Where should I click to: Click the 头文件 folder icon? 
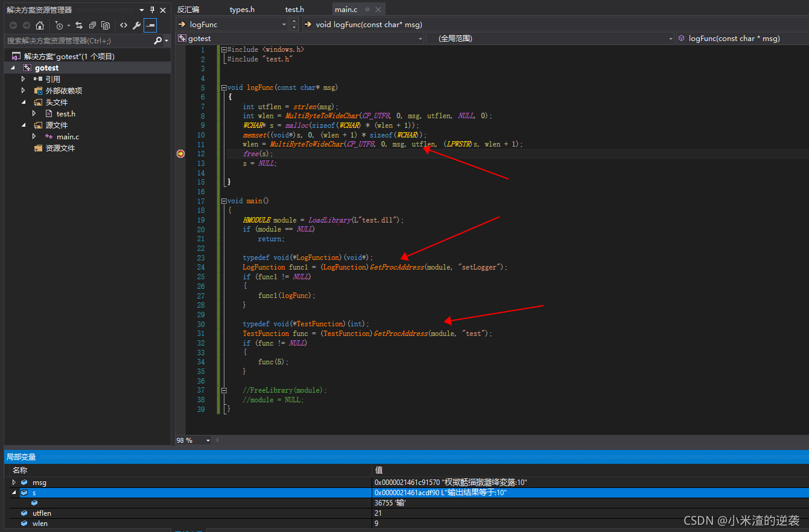click(38, 102)
